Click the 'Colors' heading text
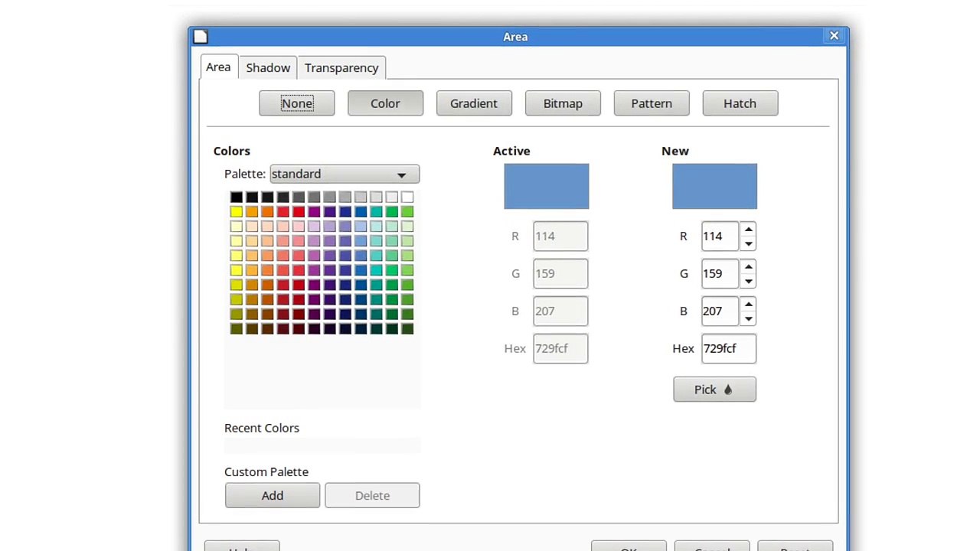980x551 pixels. [232, 151]
